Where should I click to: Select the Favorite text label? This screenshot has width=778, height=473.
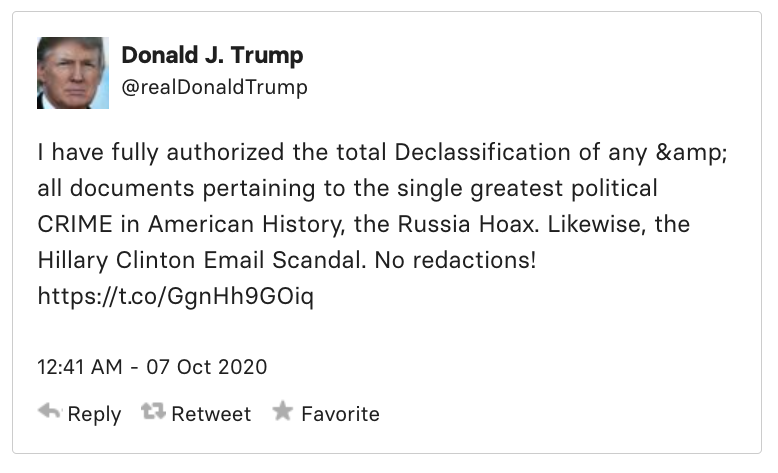pyautogui.click(x=340, y=414)
